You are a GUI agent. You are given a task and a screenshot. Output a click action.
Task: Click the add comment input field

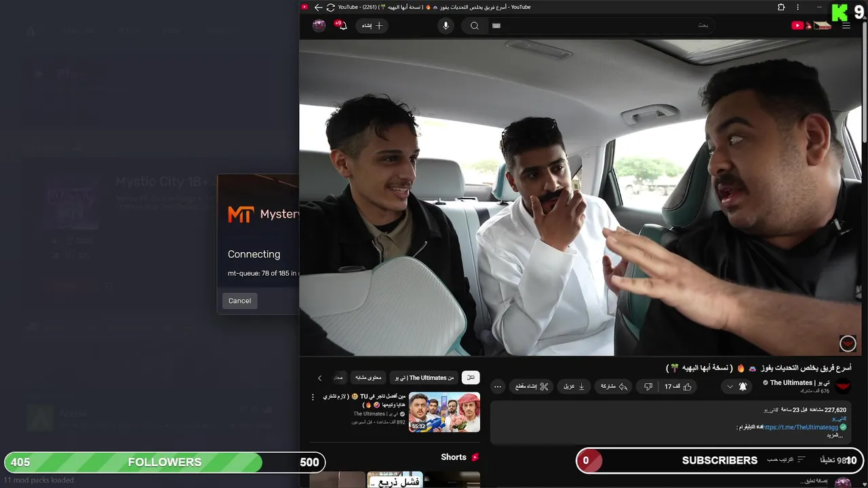(x=814, y=481)
